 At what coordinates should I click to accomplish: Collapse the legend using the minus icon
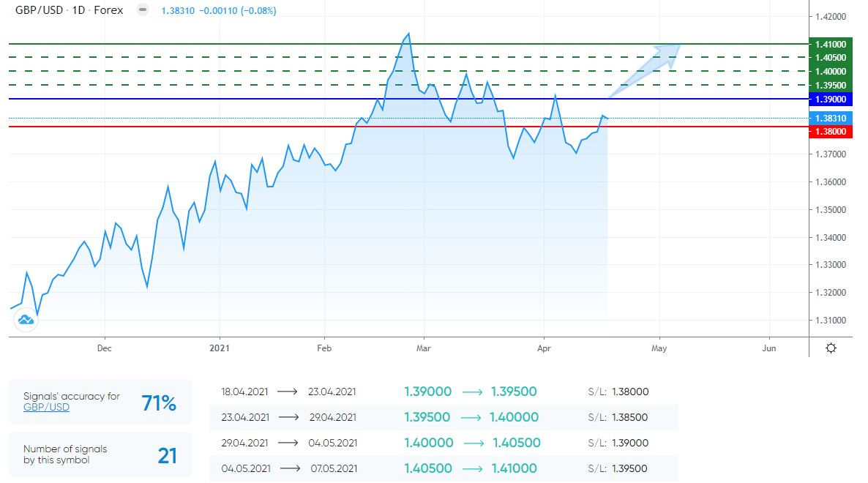[143, 11]
